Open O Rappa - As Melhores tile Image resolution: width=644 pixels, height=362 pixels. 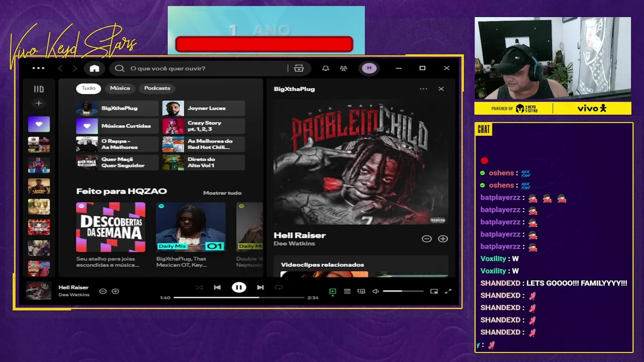pos(117,144)
